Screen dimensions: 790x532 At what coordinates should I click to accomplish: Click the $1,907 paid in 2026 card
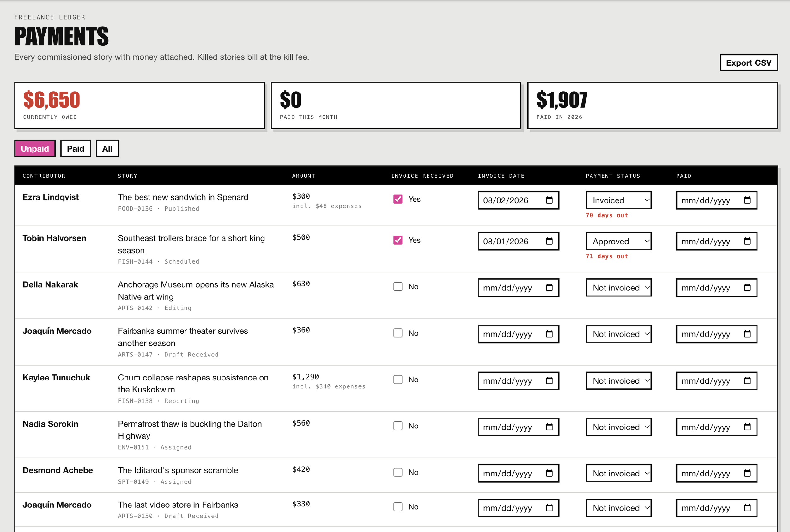coord(652,105)
